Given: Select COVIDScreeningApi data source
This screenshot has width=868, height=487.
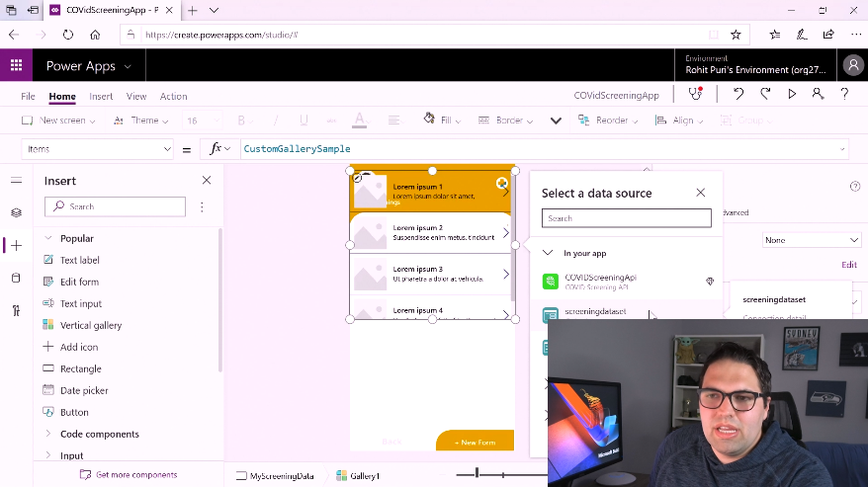Looking at the screenshot, I should (x=627, y=282).
